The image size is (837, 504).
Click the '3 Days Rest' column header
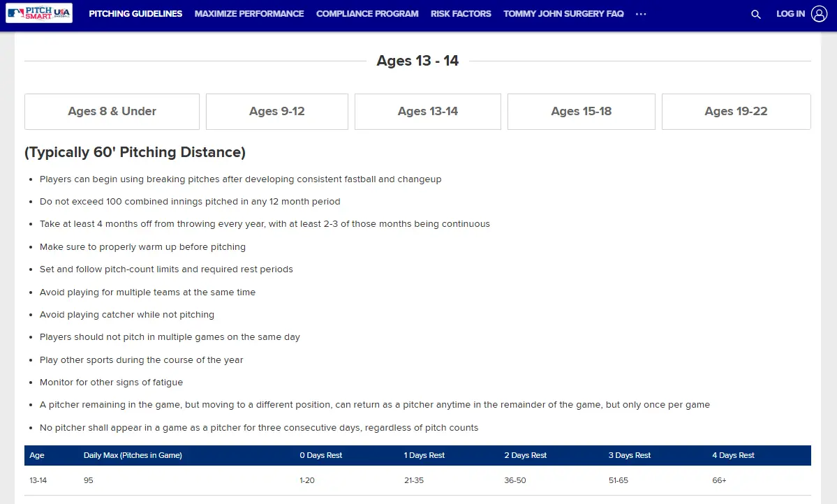[x=630, y=455]
